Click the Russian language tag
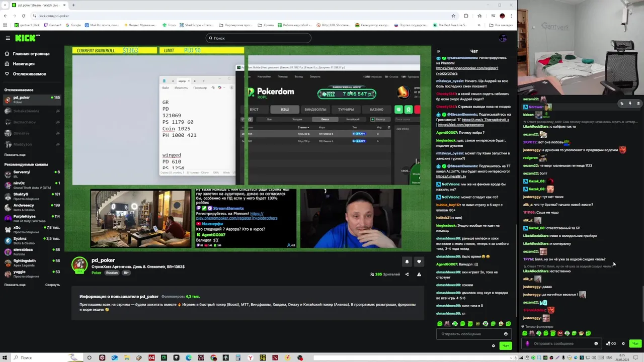This screenshot has width=644, height=362. tap(112, 273)
